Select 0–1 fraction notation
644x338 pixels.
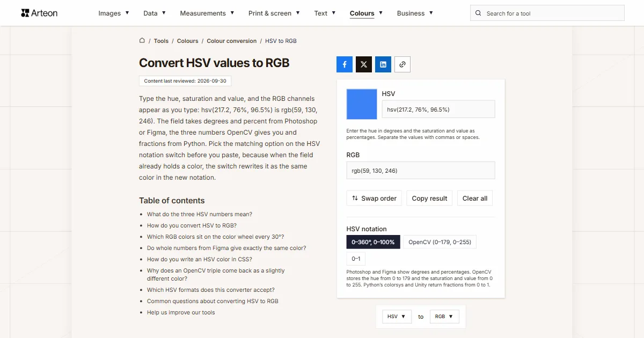coord(356,259)
